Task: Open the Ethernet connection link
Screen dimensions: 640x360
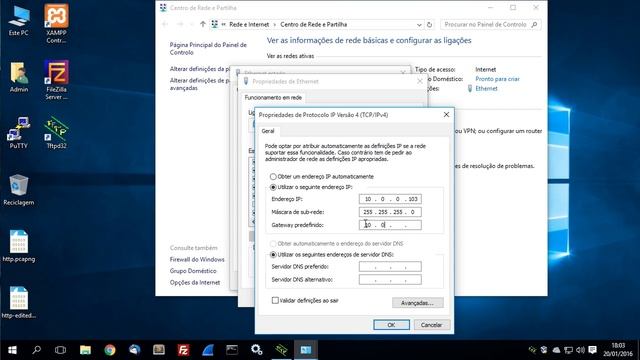Action: (486, 89)
